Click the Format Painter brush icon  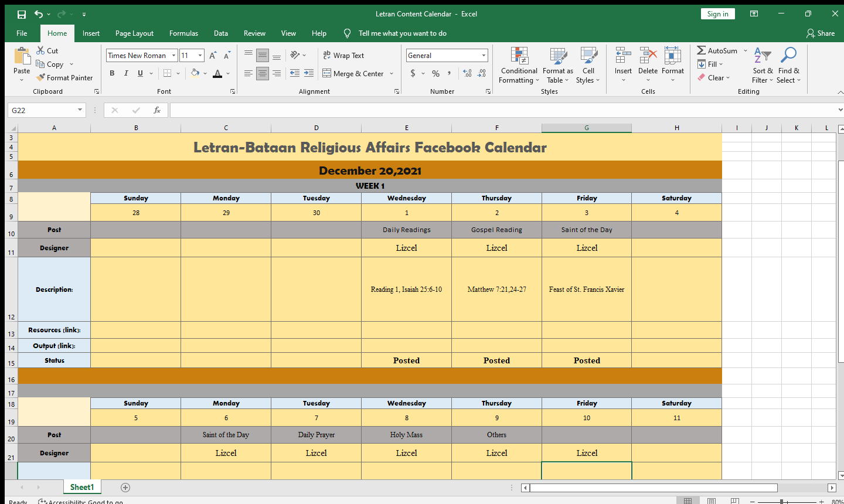(40, 77)
